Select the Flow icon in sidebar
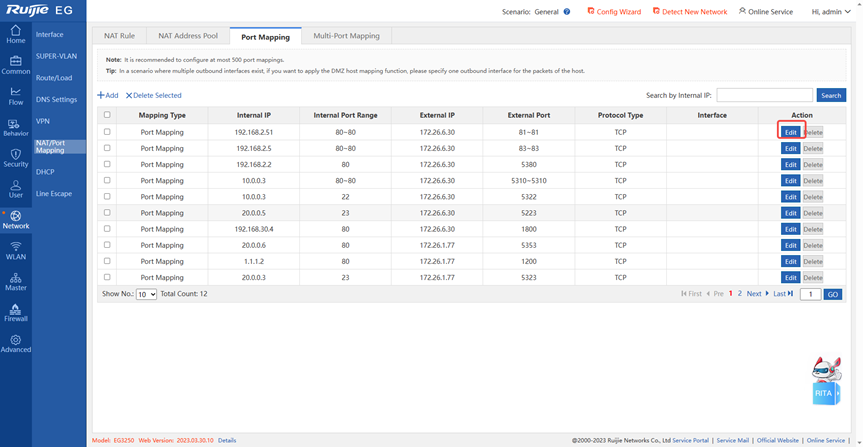 click(15, 95)
